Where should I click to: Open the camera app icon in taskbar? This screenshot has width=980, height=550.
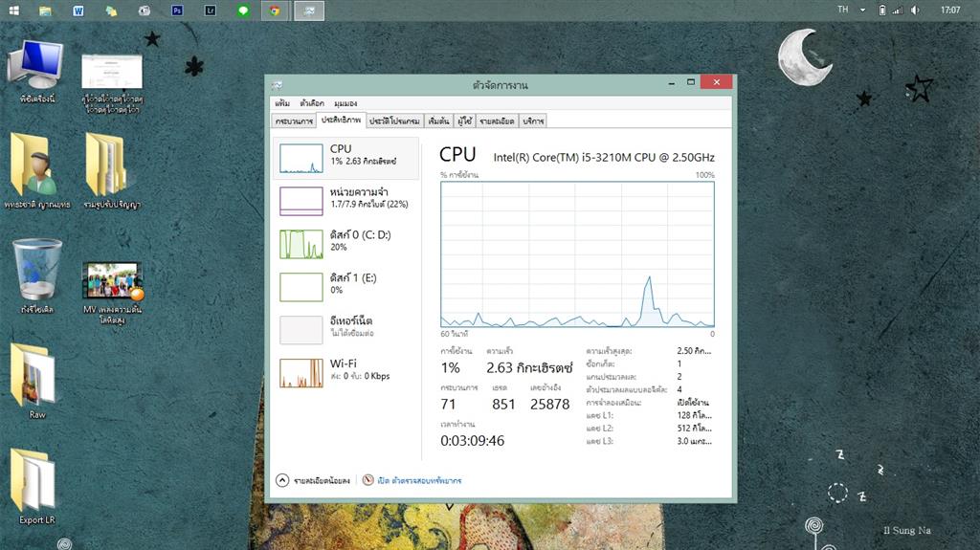point(145,11)
